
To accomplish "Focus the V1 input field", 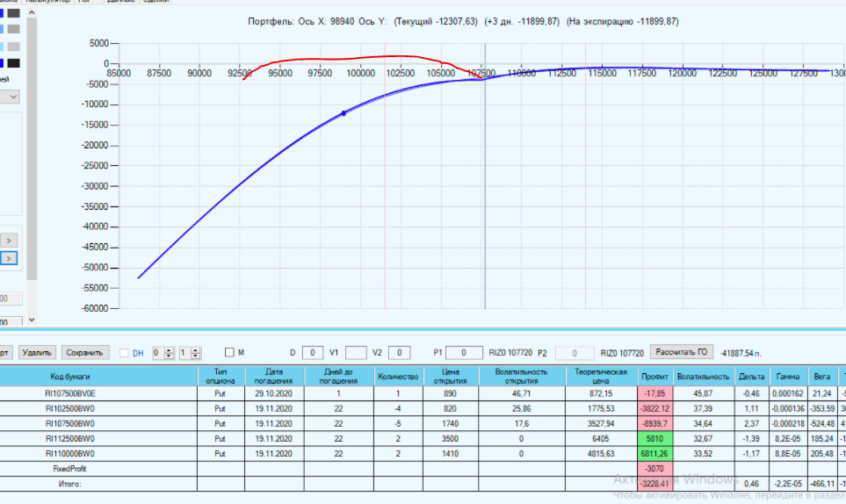I will click(x=356, y=352).
